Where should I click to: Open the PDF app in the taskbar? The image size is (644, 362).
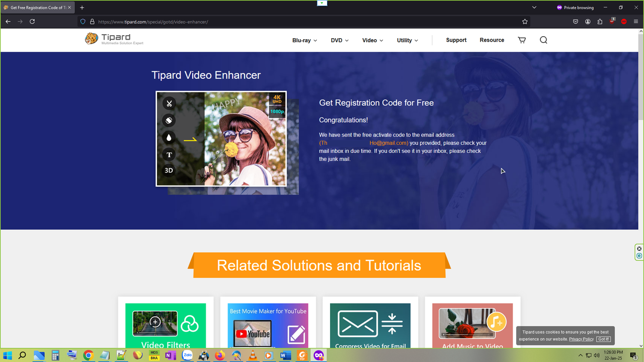302,355
